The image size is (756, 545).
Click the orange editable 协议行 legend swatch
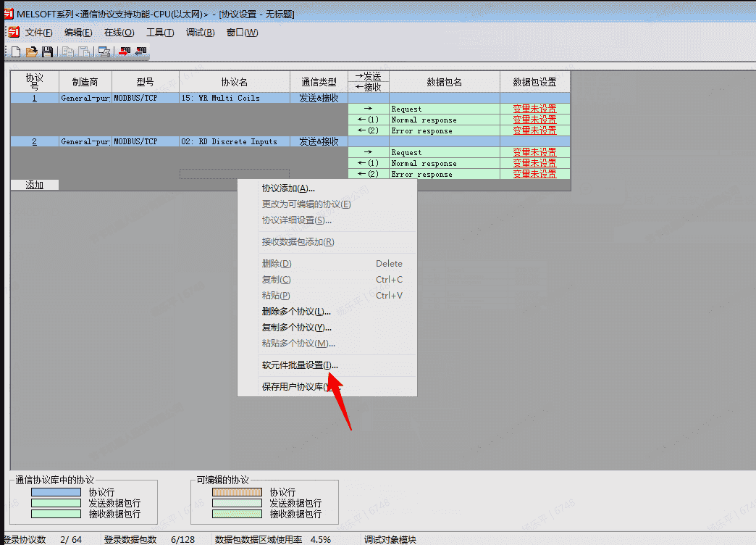pos(237,492)
